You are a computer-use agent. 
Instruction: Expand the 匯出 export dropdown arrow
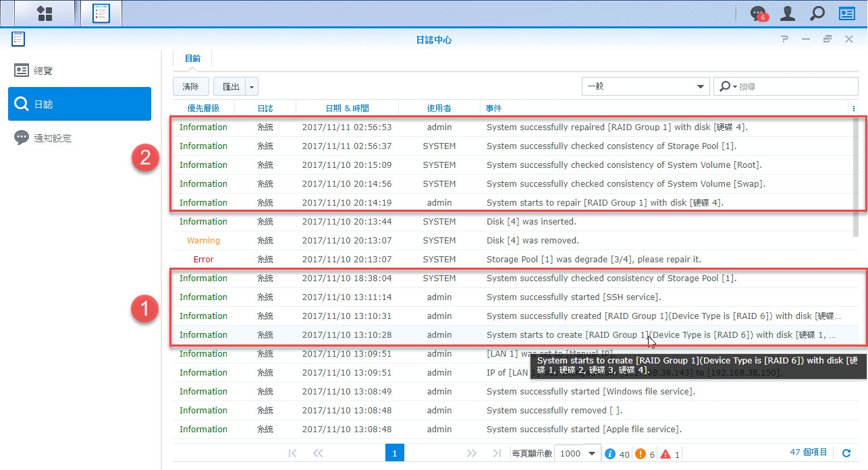[x=252, y=86]
